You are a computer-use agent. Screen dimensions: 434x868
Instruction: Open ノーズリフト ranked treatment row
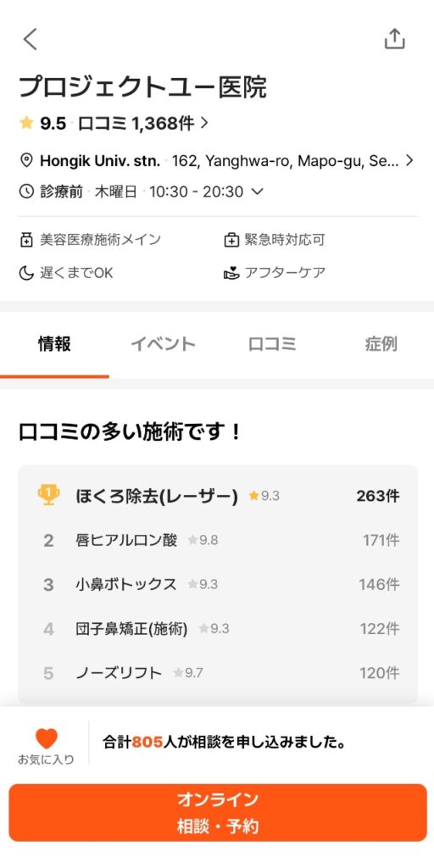point(218,673)
